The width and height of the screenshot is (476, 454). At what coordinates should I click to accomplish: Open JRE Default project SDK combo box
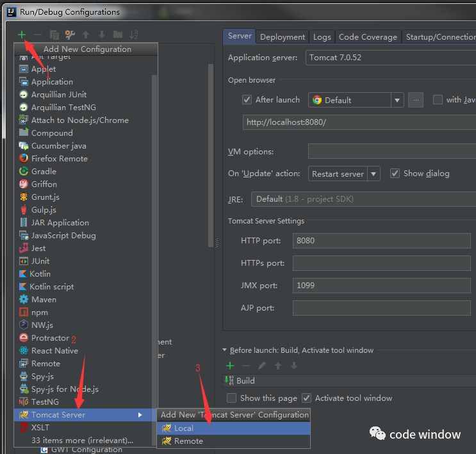pos(363,199)
